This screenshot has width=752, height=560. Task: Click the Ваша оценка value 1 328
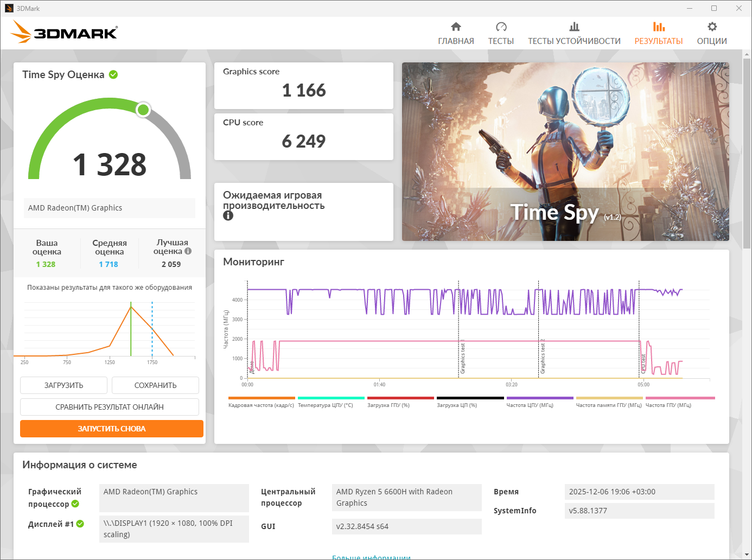(x=46, y=264)
